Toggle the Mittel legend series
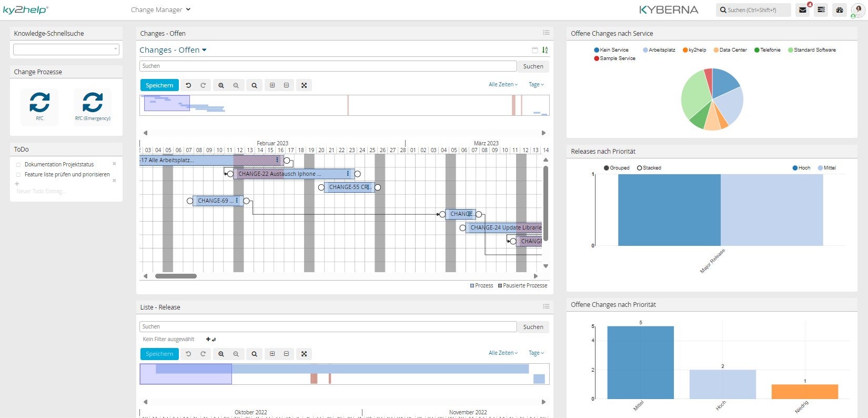This screenshot has width=868, height=418. pyautogui.click(x=826, y=168)
